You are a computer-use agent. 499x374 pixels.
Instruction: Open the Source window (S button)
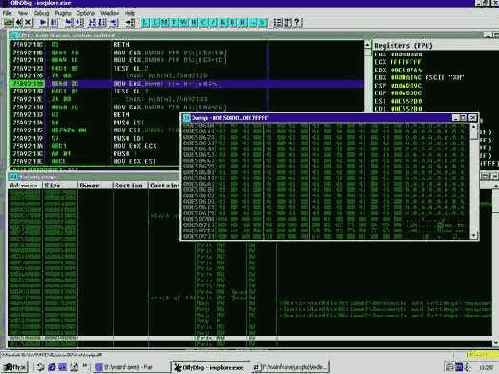(x=263, y=23)
